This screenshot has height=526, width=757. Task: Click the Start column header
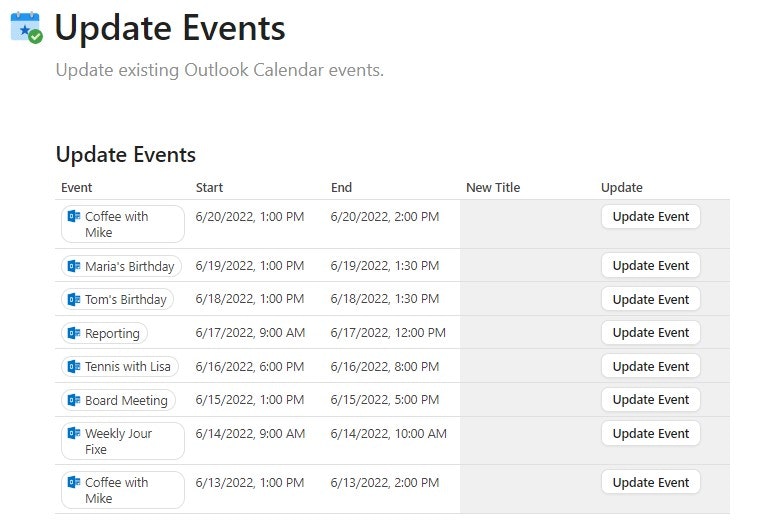point(210,187)
